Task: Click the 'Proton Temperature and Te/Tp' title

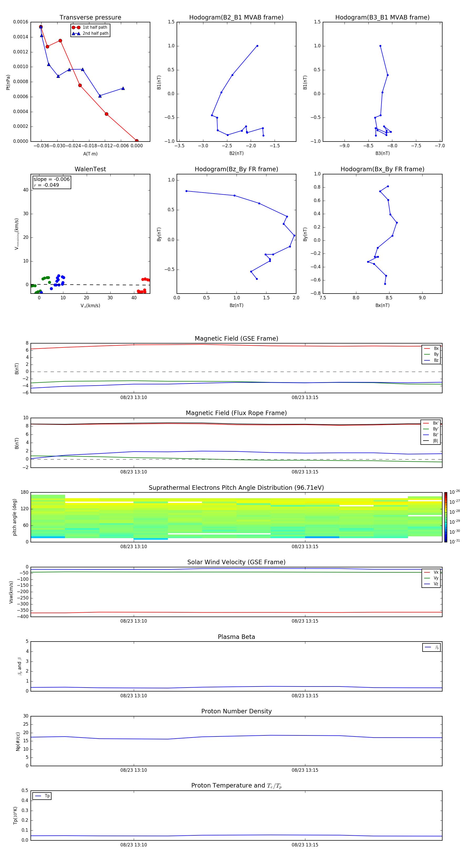Action: coord(236,786)
